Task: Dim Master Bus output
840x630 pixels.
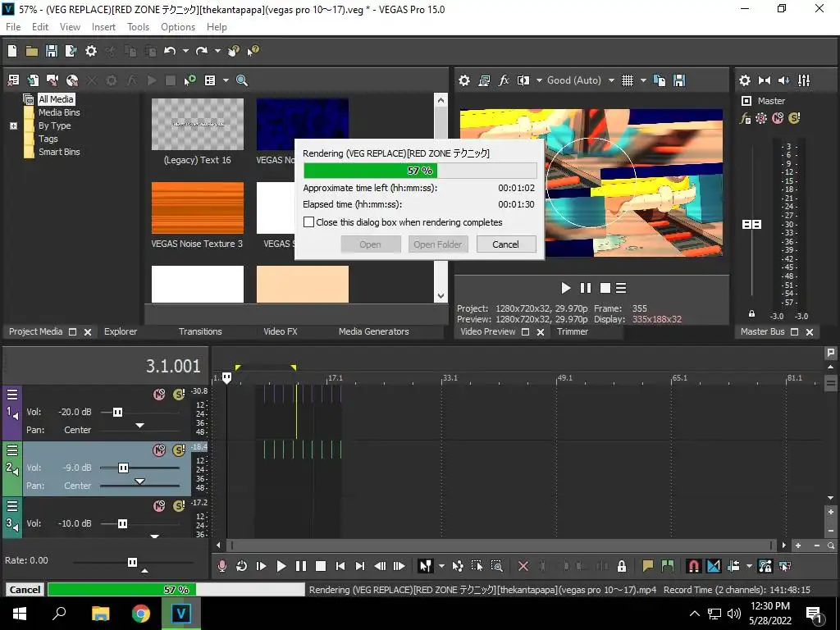Action: [x=783, y=80]
